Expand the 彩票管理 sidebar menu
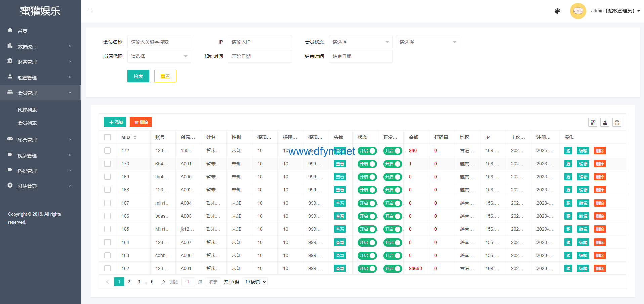Viewport: 644px width, 304px height. click(40, 140)
